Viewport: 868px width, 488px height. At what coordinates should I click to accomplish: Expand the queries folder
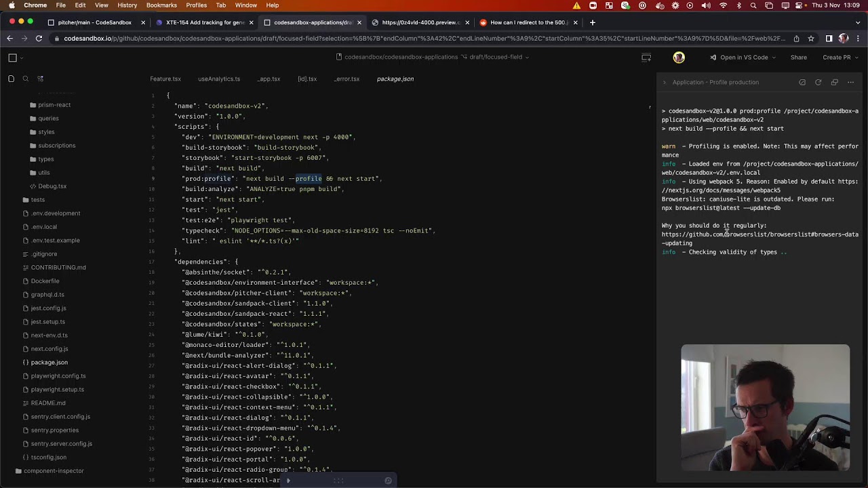49,119
